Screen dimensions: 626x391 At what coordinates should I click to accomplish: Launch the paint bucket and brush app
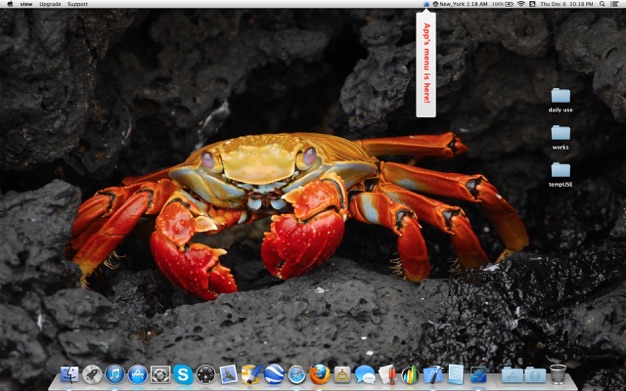tap(252, 374)
